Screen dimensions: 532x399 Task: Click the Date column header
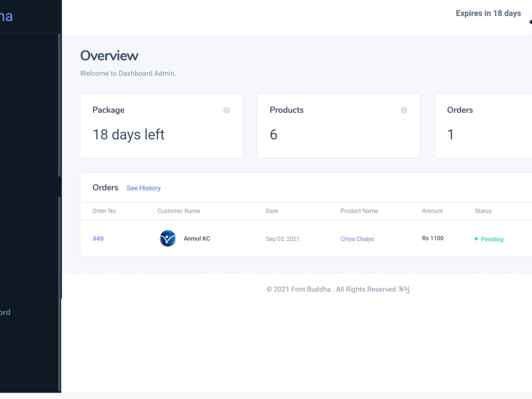272,211
